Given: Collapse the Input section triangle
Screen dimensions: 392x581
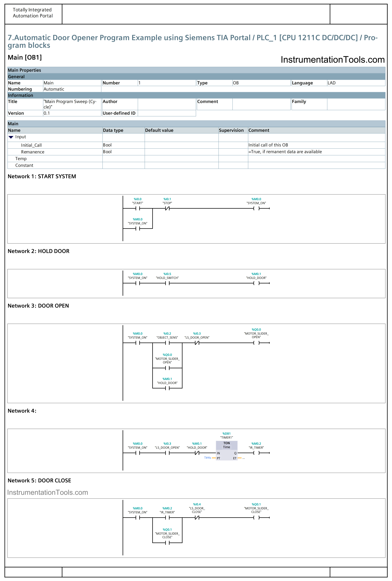Looking at the screenshot, I should pos(11,137).
